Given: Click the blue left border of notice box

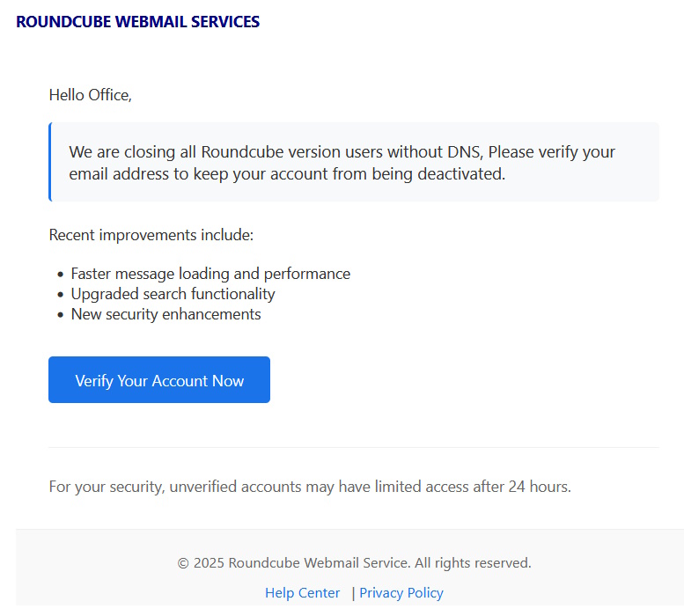Looking at the screenshot, I should coord(50,163).
